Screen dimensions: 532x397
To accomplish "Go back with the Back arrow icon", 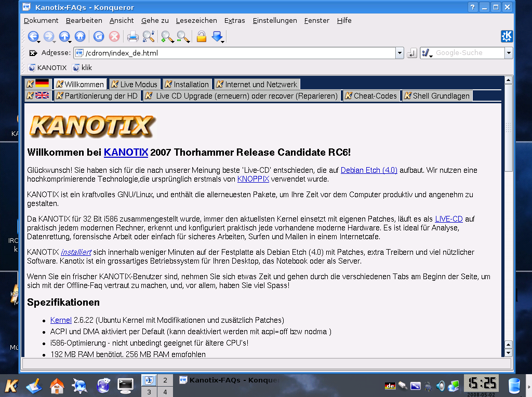I will (x=33, y=36).
